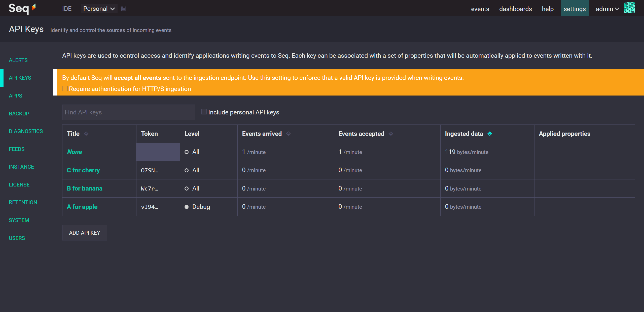Click the admin user avatar icon
This screenshot has width=644, height=312.
(x=629, y=8)
